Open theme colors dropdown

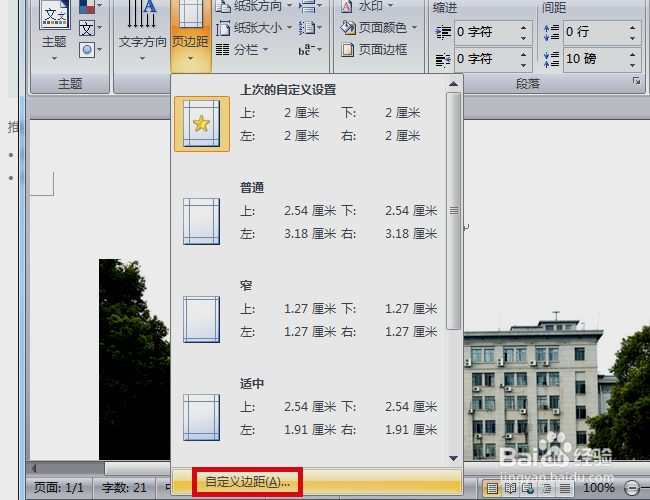click(x=90, y=6)
